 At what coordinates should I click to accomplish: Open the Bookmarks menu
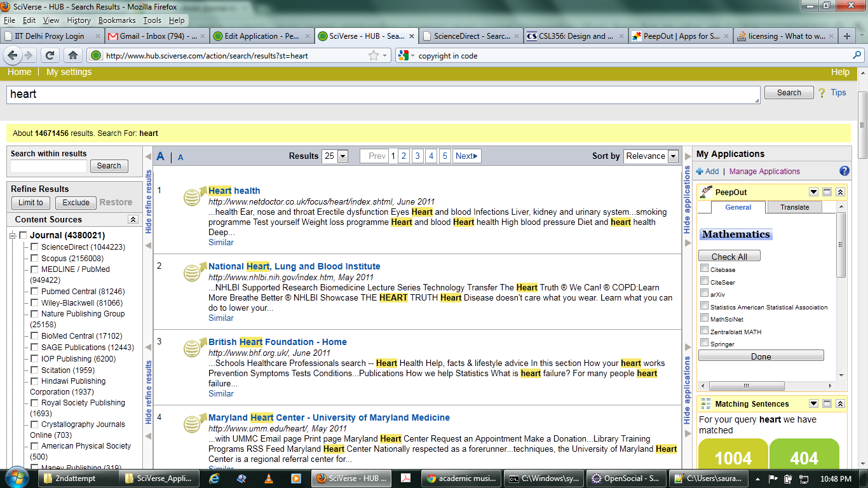pos(117,20)
